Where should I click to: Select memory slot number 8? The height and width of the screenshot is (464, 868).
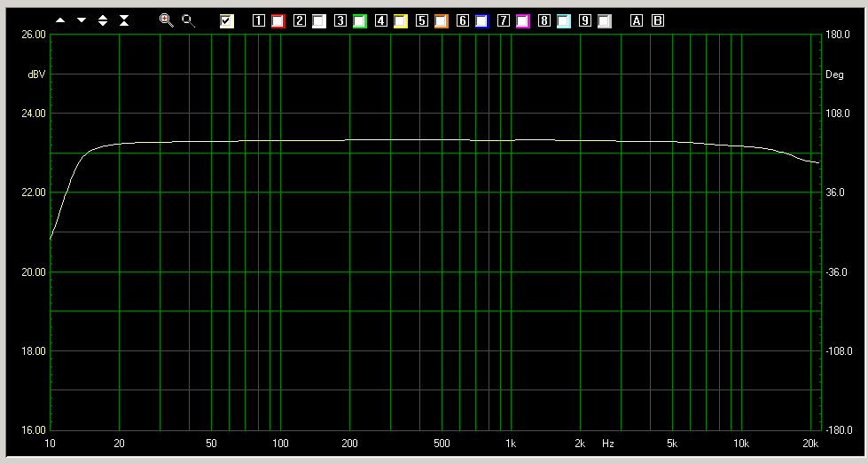point(544,20)
